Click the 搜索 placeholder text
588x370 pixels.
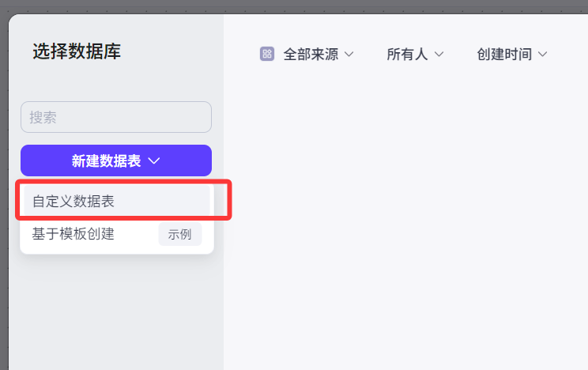click(43, 117)
